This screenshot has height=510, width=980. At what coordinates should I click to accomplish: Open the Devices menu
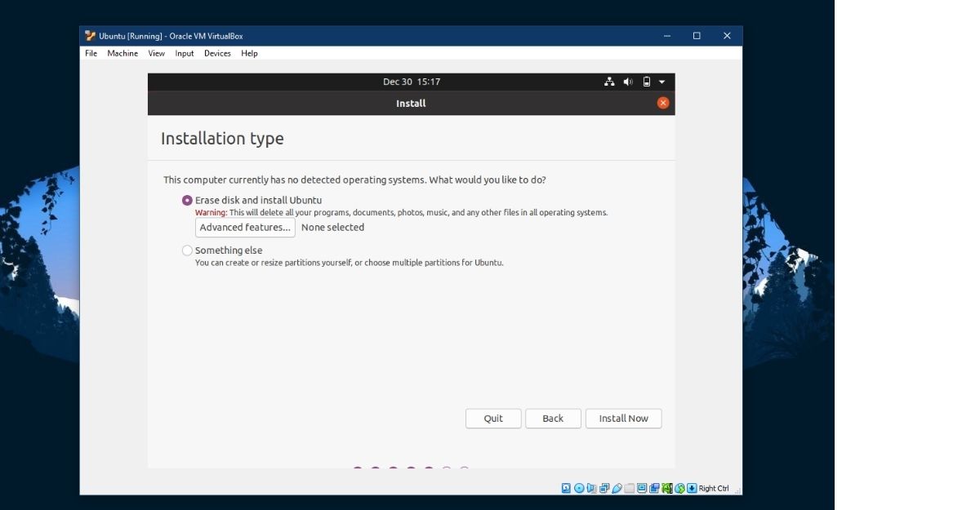coord(217,53)
